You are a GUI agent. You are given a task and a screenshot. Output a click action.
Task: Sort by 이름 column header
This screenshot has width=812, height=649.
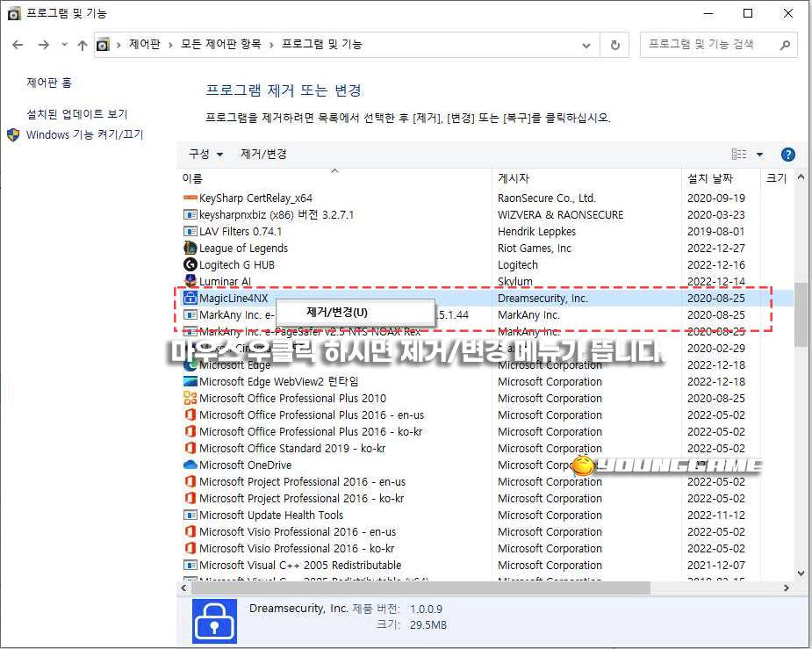click(192, 178)
